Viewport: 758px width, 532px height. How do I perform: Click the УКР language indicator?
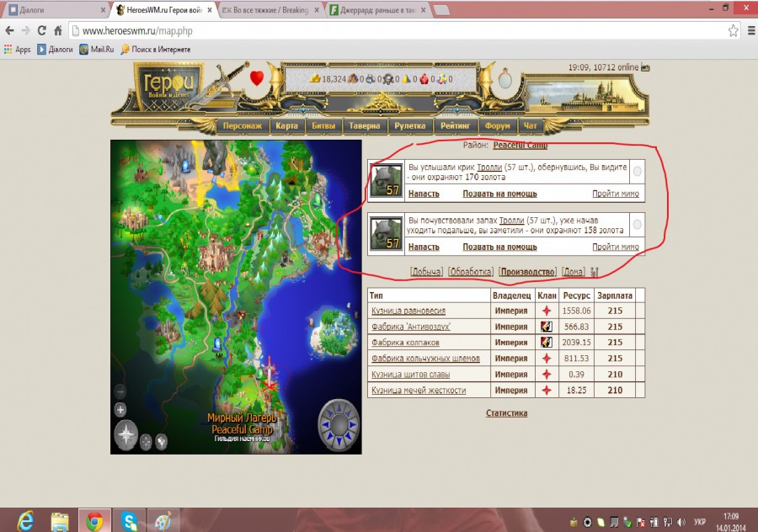pyautogui.click(x=700, y=522)
